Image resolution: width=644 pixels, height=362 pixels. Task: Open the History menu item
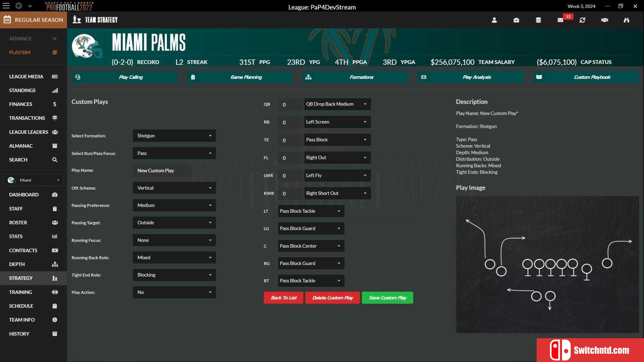(33, 334)
